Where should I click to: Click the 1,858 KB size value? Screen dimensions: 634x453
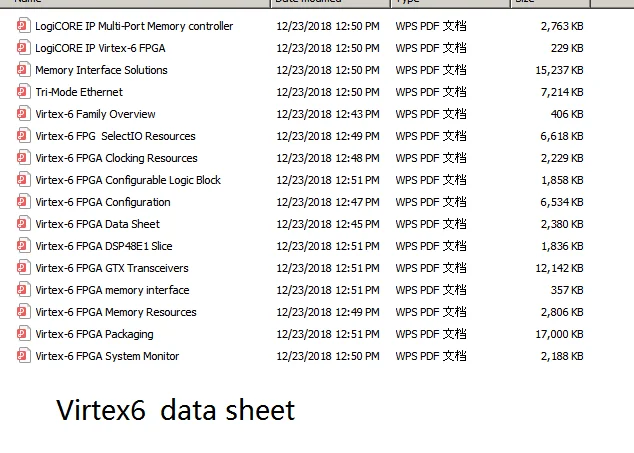[x=562, y=180]
